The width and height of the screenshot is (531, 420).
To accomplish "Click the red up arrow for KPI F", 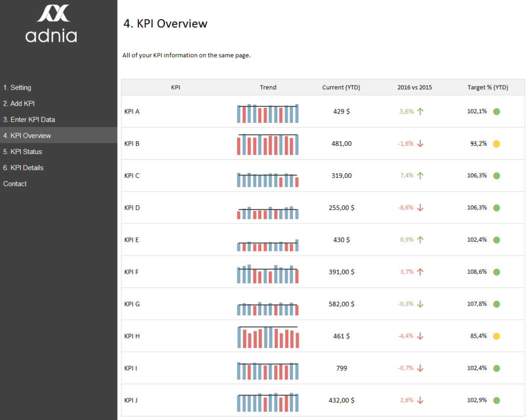I will coord(420,272).
